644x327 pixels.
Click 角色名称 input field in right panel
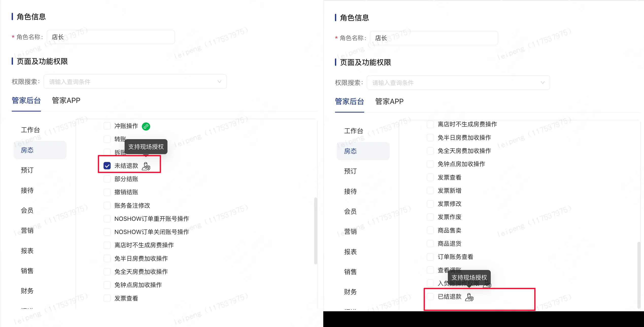tap(434, 38)
